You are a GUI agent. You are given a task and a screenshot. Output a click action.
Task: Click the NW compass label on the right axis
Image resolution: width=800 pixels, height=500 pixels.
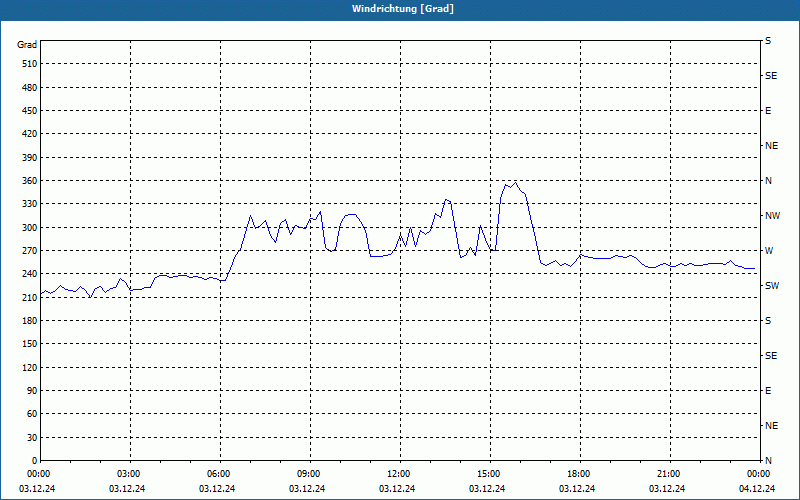772,216
